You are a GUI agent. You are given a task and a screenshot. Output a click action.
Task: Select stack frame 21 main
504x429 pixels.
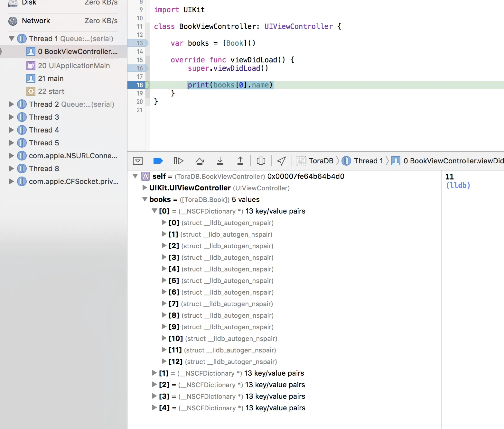[x=63, y=78]
